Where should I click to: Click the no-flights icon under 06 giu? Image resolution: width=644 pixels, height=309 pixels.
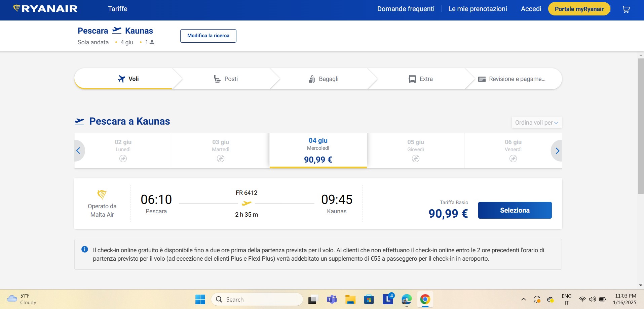coord(513,159)
